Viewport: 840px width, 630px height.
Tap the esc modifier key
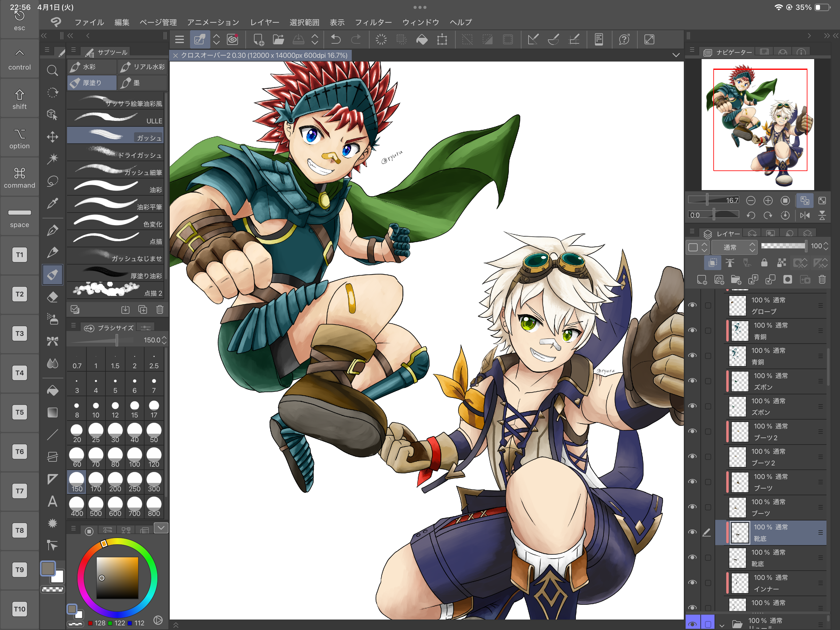click(19, 20)
